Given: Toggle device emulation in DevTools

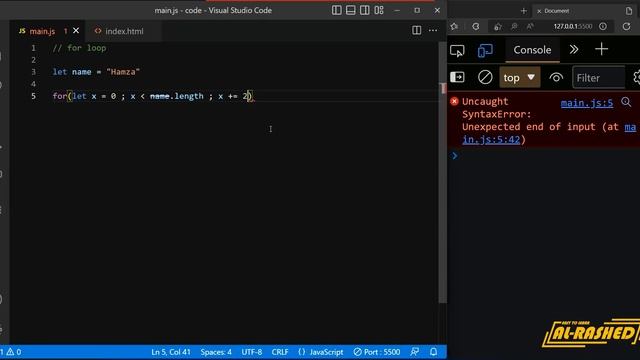Looking at the screenshot, I should click(485, 51).
